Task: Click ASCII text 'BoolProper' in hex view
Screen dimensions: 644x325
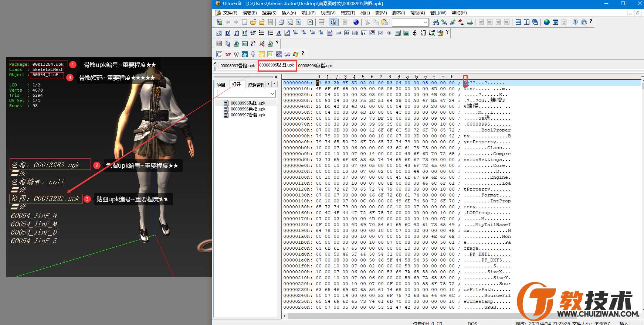Action: click(x=496, y=130)
